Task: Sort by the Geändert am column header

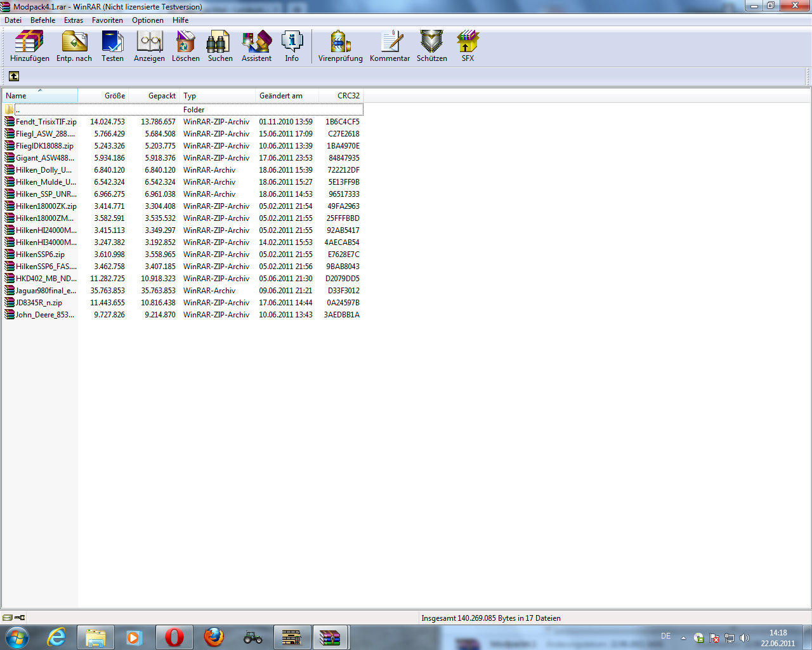Action: [287, 96]
